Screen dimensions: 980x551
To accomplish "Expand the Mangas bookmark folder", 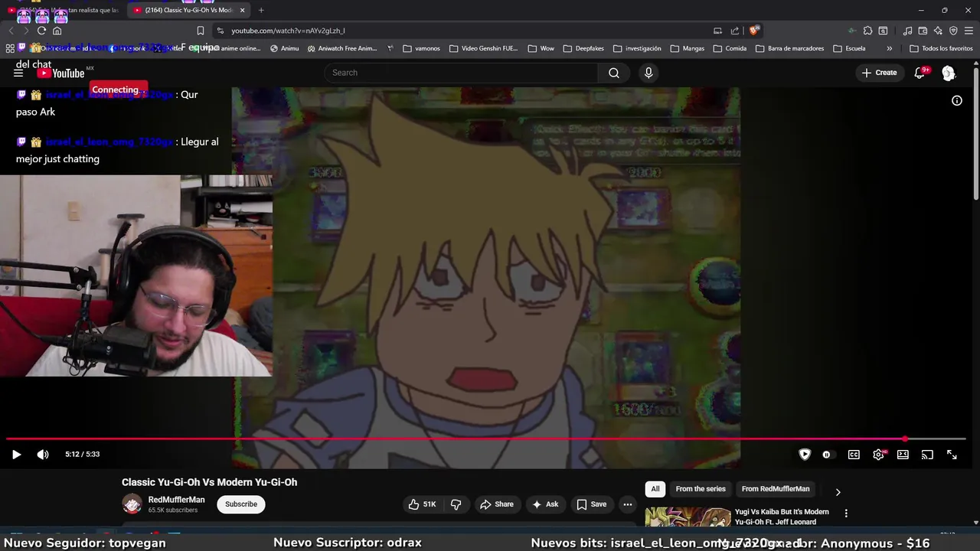I will (x=687, y=48).
